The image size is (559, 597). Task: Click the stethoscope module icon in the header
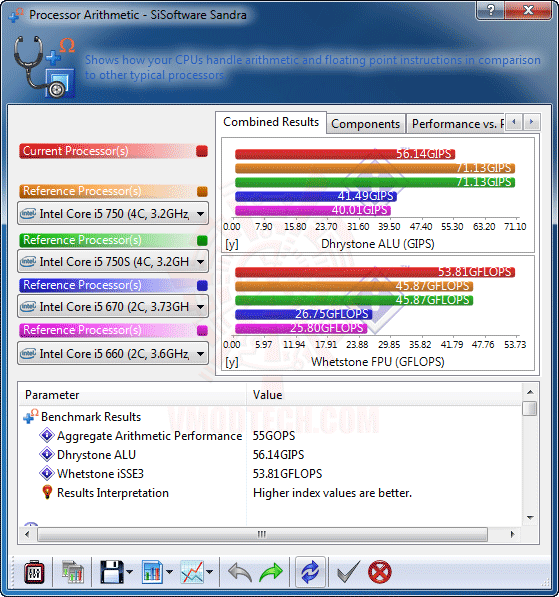tap(44, 67)
